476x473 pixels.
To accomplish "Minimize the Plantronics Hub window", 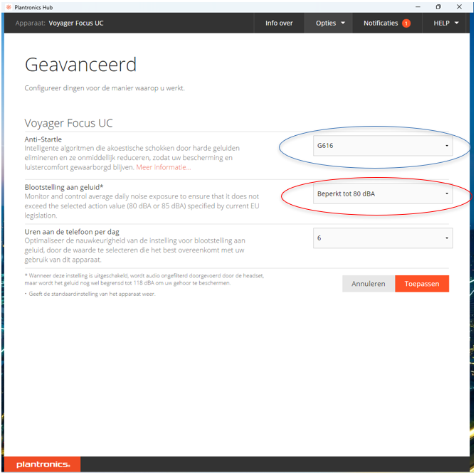I will coord(418,6).
